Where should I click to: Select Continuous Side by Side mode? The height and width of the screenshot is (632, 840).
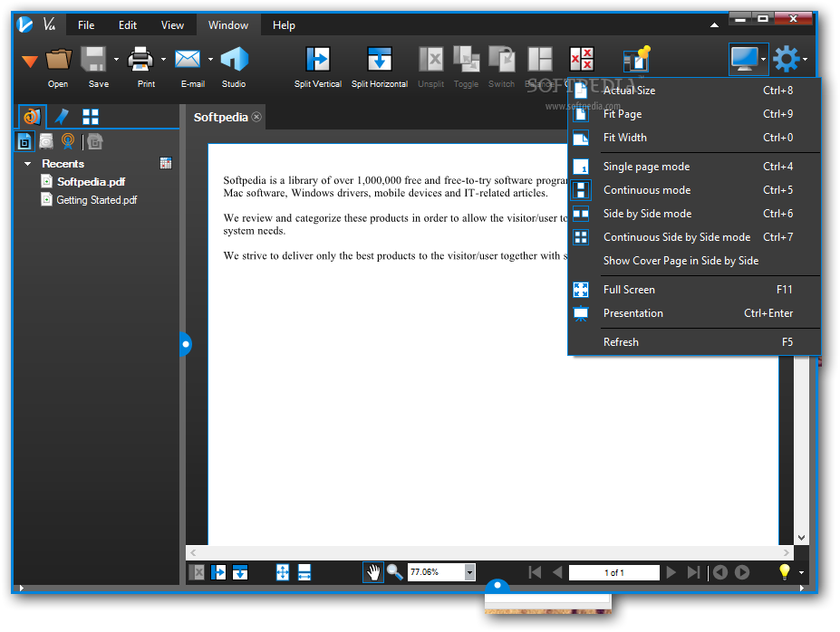[694, 237]
